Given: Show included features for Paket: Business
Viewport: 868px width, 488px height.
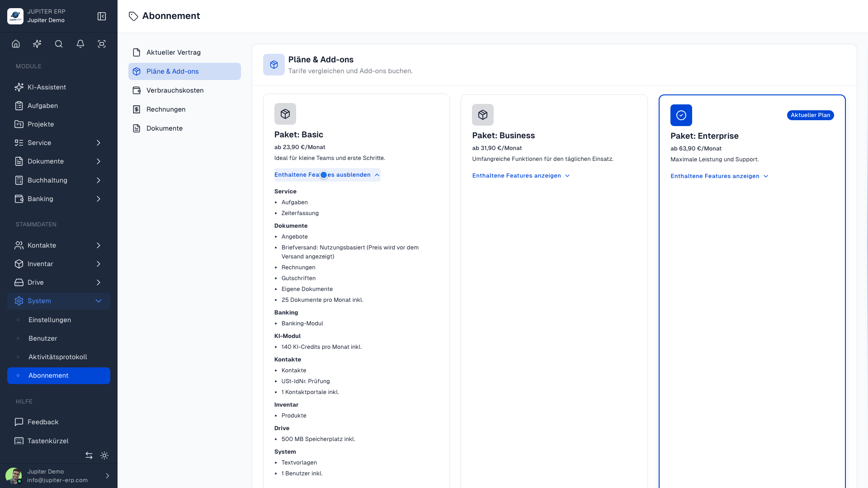Looking at the screenshot, I should point(521,176).
